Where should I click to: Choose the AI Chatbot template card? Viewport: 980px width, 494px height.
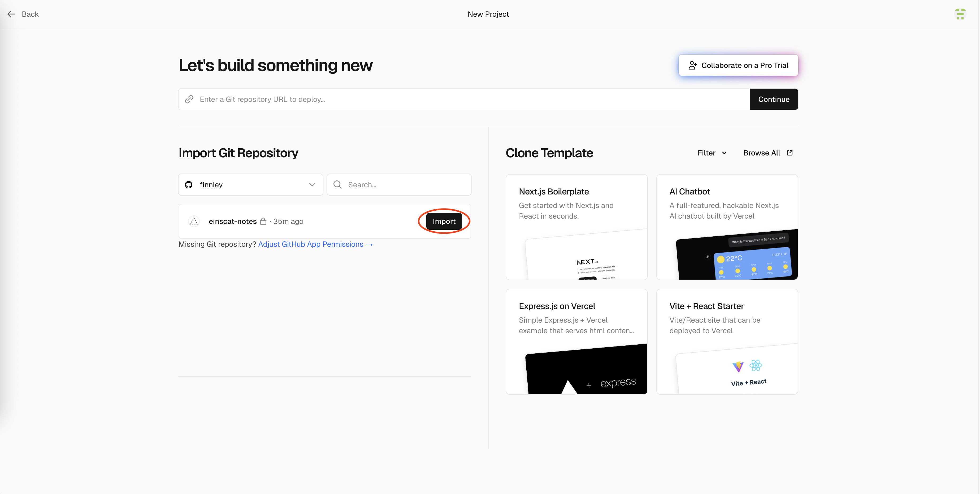(x=727, y=227)
